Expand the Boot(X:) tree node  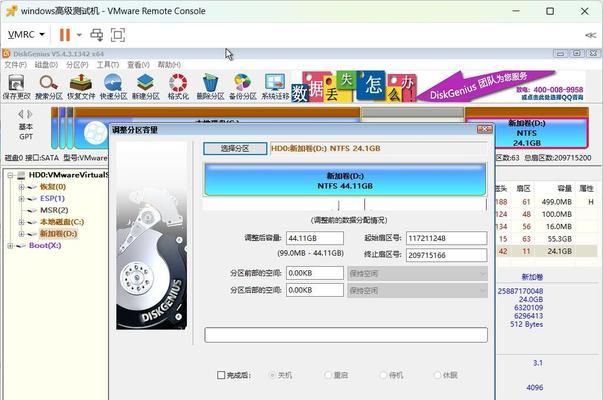(10, 246)
